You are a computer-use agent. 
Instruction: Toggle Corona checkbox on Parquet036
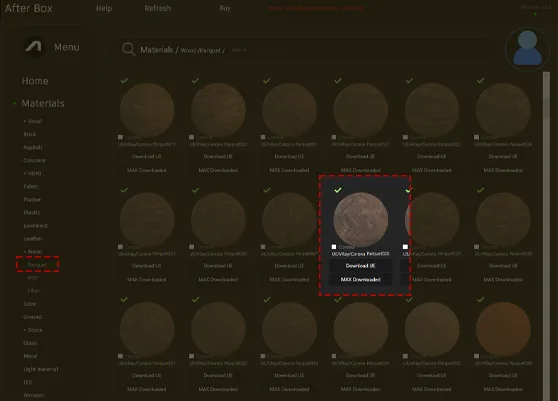(x=476, y=356)
